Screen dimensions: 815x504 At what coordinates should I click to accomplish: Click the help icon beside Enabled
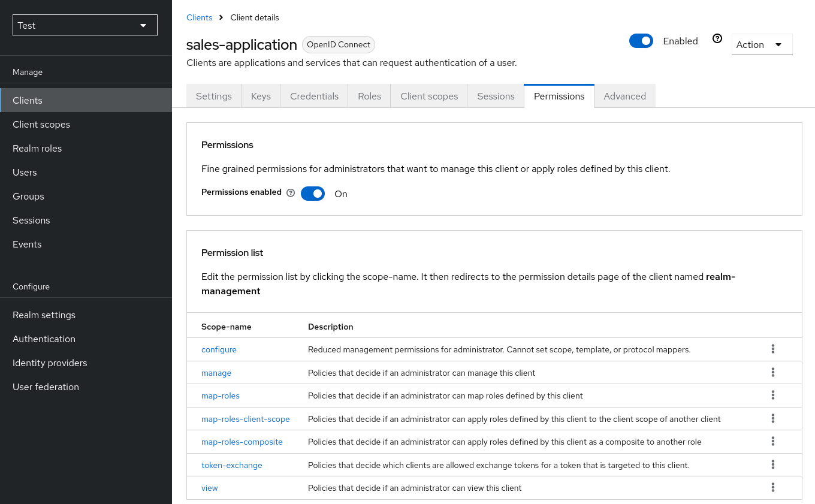click(x=717, y=38)
